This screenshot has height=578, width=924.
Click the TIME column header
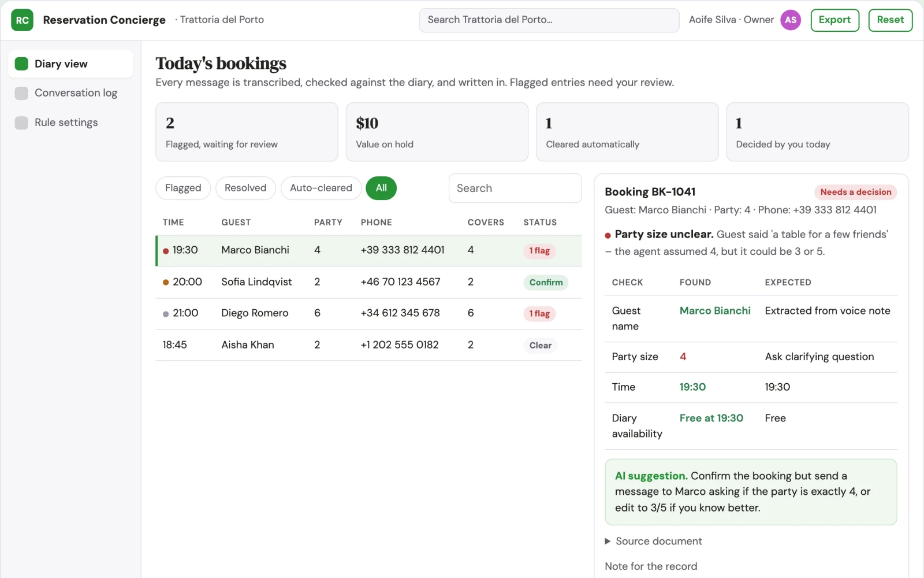coord(173,223)
